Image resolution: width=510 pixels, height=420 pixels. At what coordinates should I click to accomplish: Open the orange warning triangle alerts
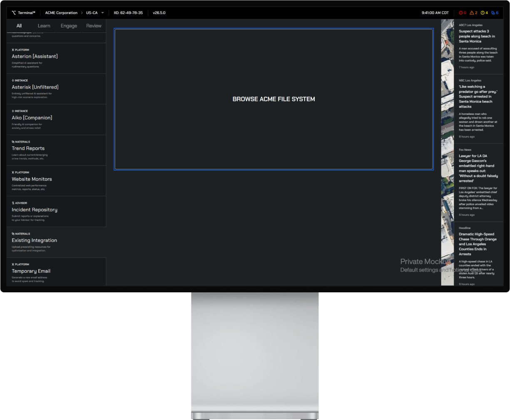472,13
